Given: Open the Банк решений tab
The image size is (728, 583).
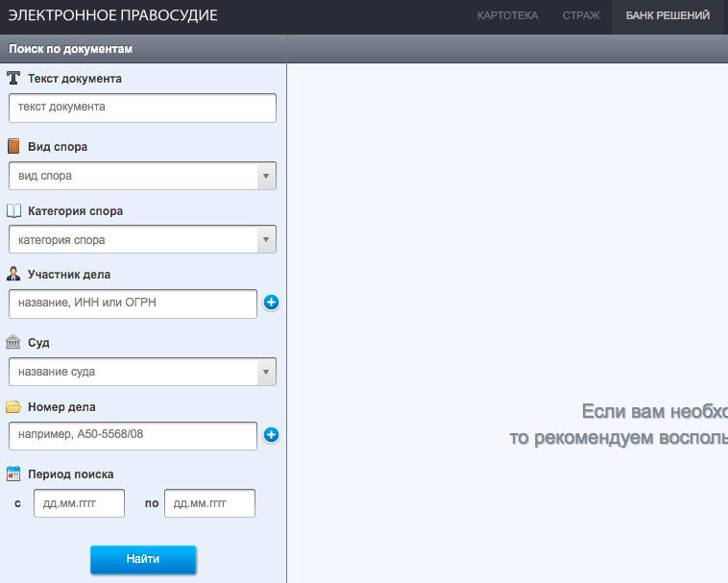Looking at the screenshot, I should 667,15.
